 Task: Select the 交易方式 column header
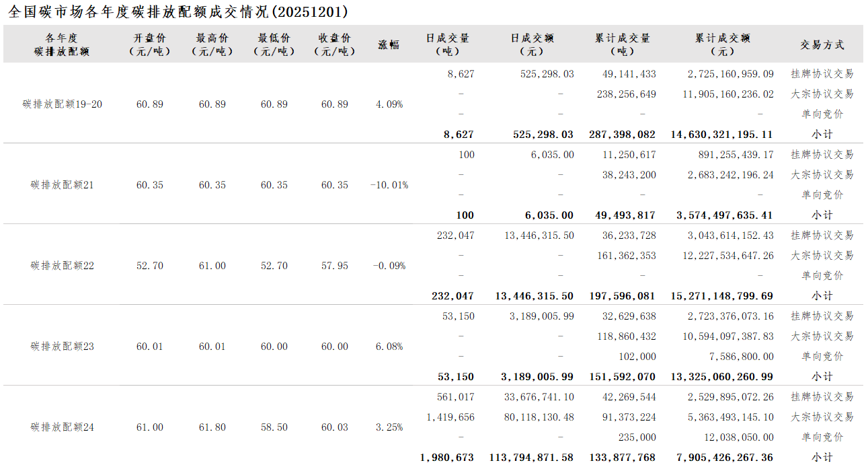pos(822,45)
